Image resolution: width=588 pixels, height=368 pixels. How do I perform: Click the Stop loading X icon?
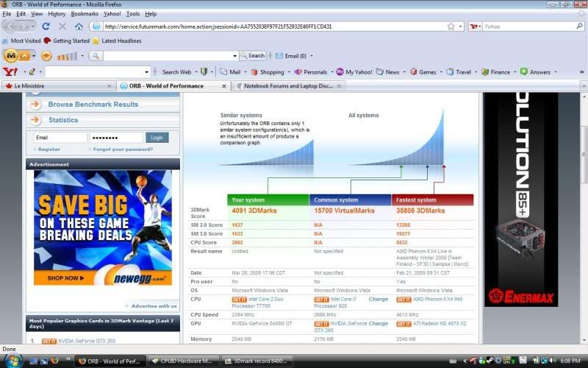[x=62, y=26]
